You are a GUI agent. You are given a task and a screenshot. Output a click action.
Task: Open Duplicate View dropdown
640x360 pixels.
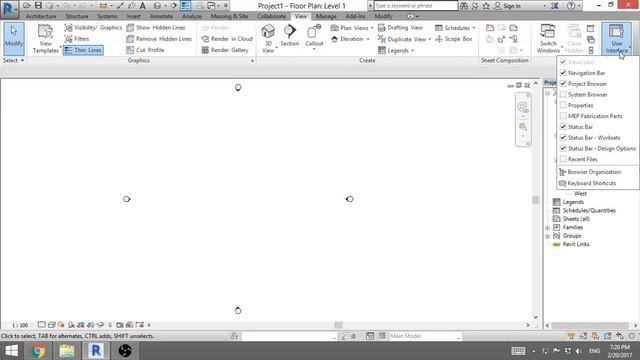[x=404, y=39]
